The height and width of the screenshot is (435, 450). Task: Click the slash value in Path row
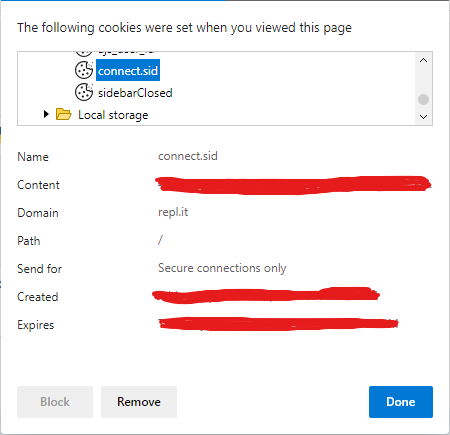click(160, 240)
